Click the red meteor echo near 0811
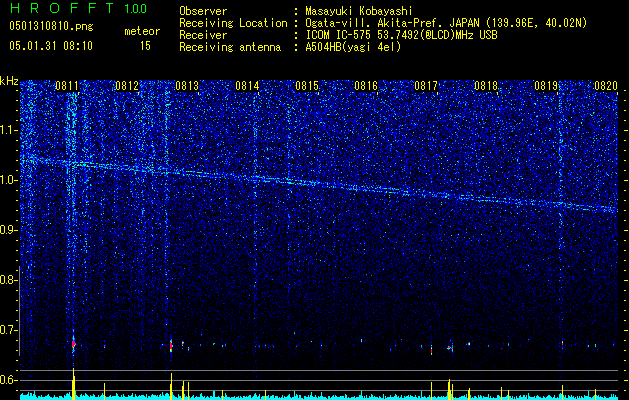The image size is (629, 400). click(x=73, y=343)
